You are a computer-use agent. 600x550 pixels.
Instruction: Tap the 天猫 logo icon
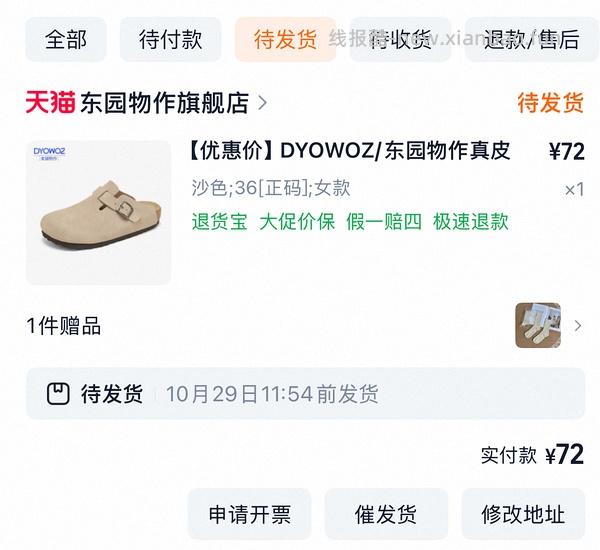50,102
